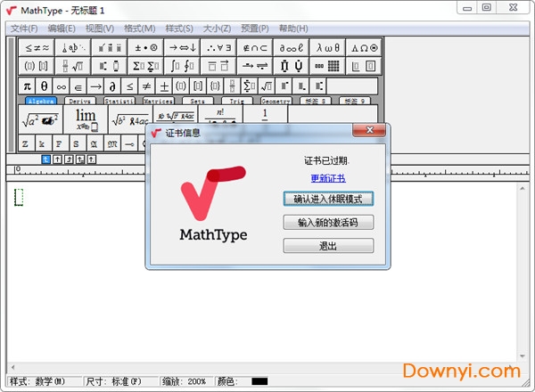This screenshot has height=392, width=535.
Task: Open the boxes templates palette
Action: [x=364, y=66]
